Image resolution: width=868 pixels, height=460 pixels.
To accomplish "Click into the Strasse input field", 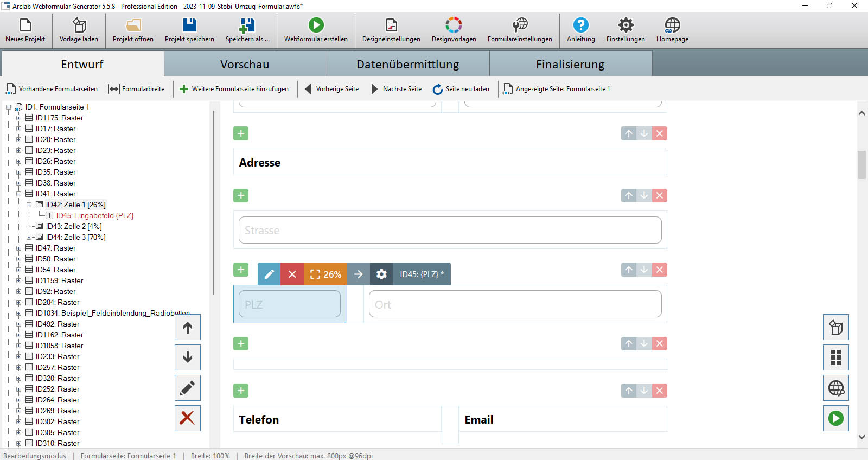I will pyautogui.click(x=450, y=231).
